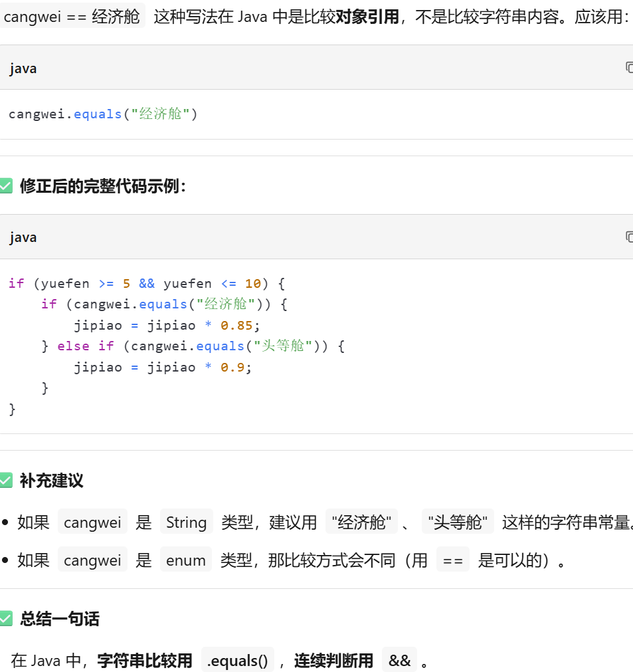Click the green checkmark next to 总结一句话
The image size is (633, 672).
pyautogui.click(x=7, y=619)
